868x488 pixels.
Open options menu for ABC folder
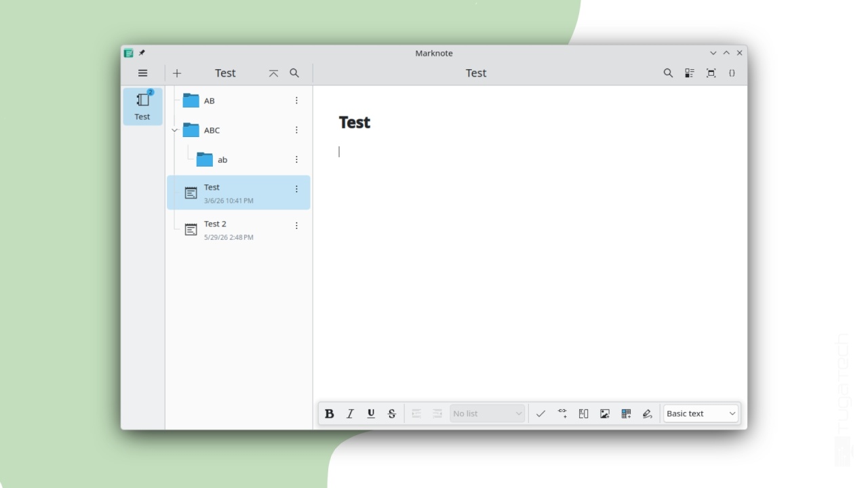click(x=296, y=130)
